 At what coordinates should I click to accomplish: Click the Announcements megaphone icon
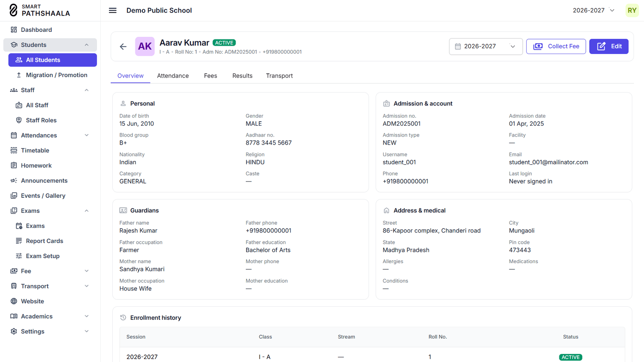pos(14,181)
